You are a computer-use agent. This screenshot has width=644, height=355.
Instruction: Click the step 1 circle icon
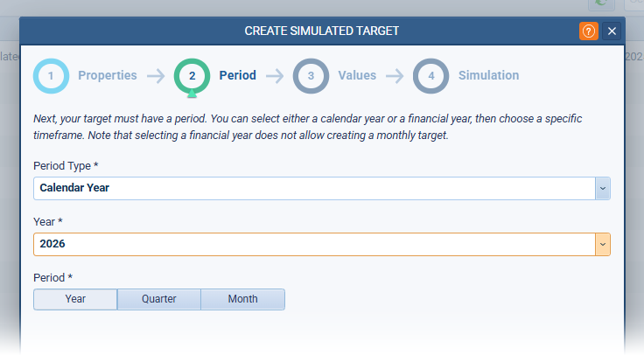pyautogui.click(x=51, y=76)
